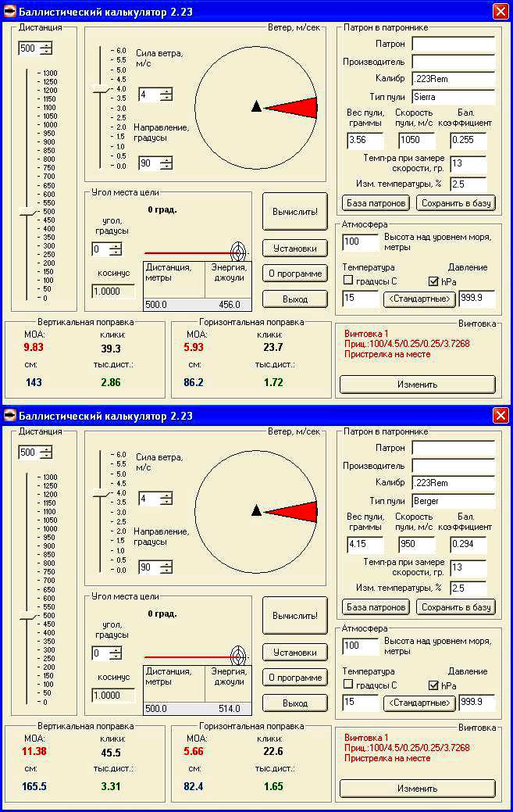Open 'Установки' in the Sierra bullet window
The width and height of the screenshot is (513, 812).
294,249
